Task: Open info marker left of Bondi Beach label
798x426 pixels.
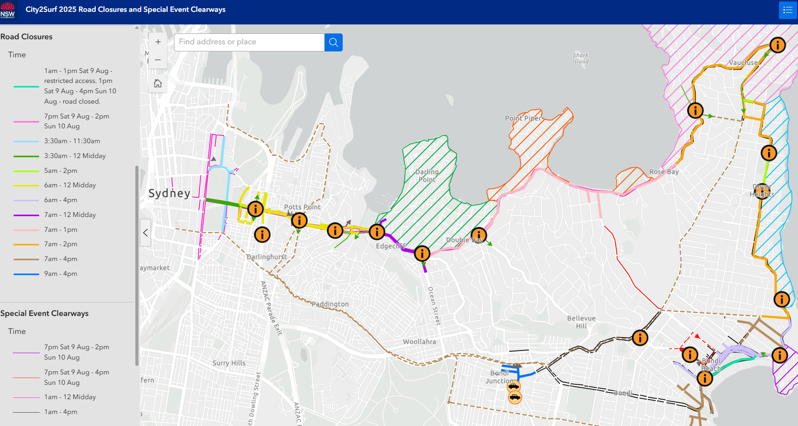Action: click(690, 355)
